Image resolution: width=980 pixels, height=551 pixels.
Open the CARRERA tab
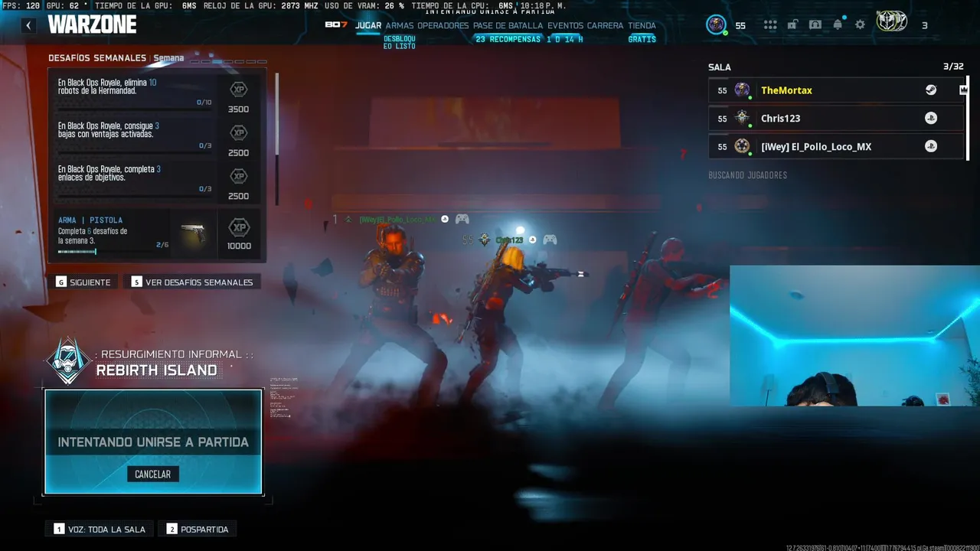pyautogui.click(x=606, y=25)
